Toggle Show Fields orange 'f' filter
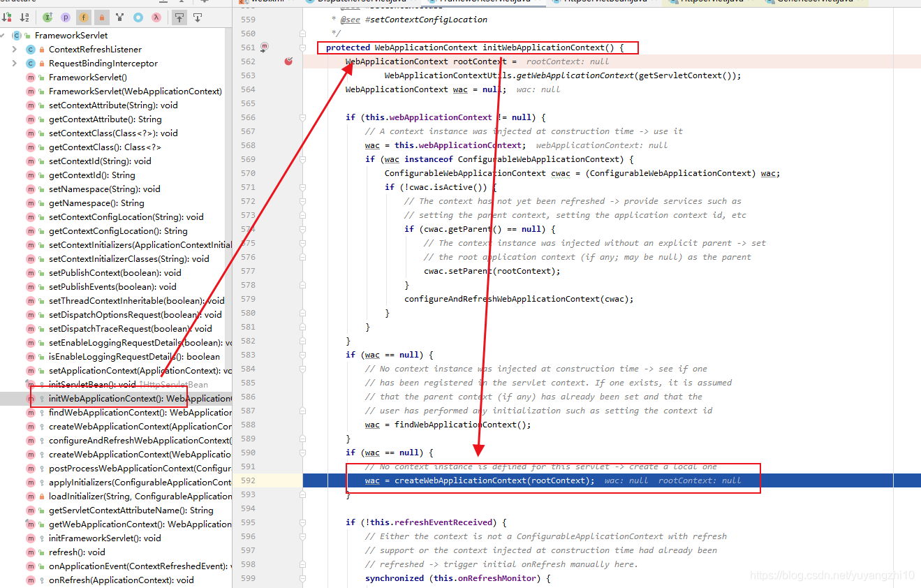Screen dimensions: 921x588 pos(84,17)
